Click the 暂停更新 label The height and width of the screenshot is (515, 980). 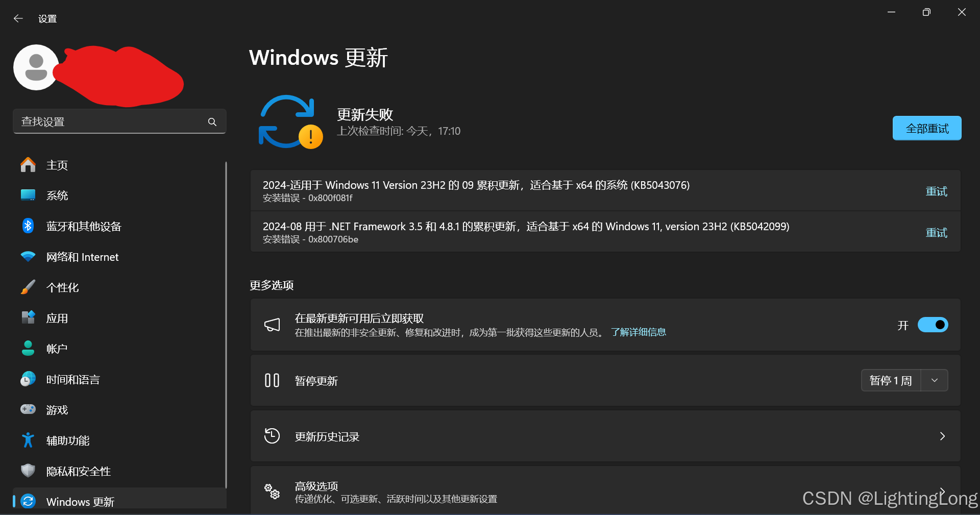(x=316, y=381)
